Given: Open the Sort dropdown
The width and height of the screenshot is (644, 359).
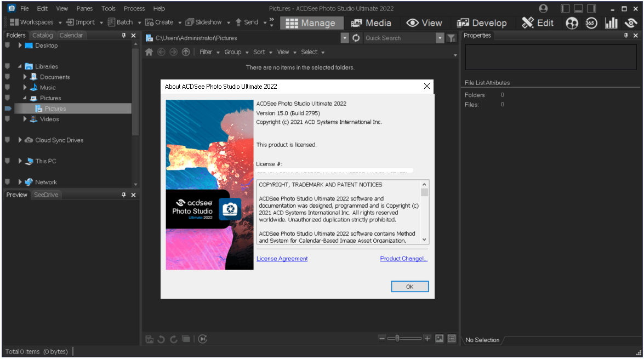Looking at the screenshot, I should pyautogui.click(x=263, y=52).
